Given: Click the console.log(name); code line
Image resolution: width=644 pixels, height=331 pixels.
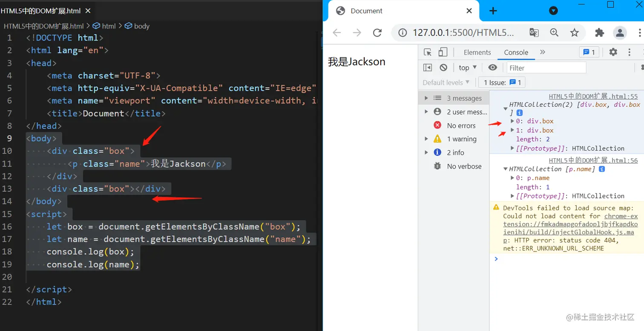Looking at the screenshot, I should pyautogui.click(x=93, y=264).
